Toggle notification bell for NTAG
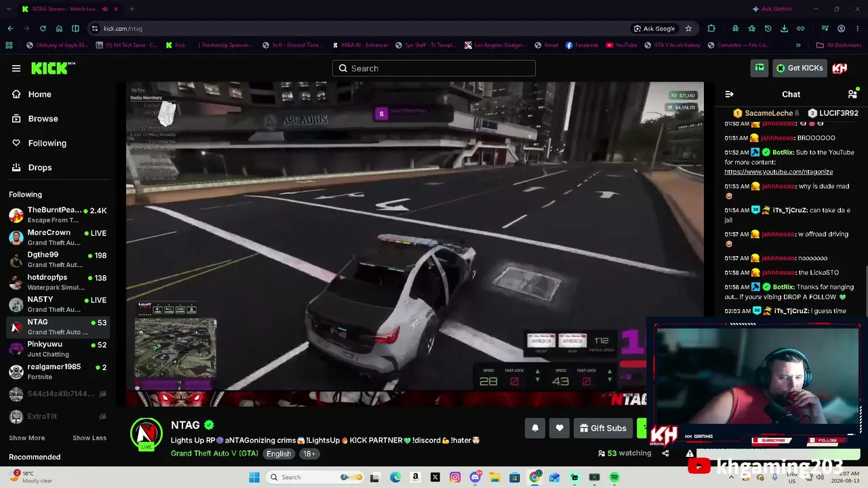 (535, 428)
